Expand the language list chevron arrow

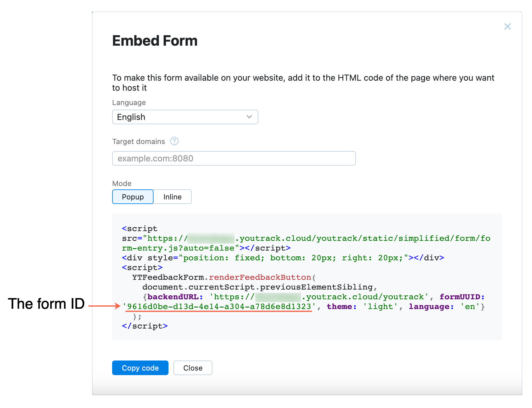(x=249, y=117)
